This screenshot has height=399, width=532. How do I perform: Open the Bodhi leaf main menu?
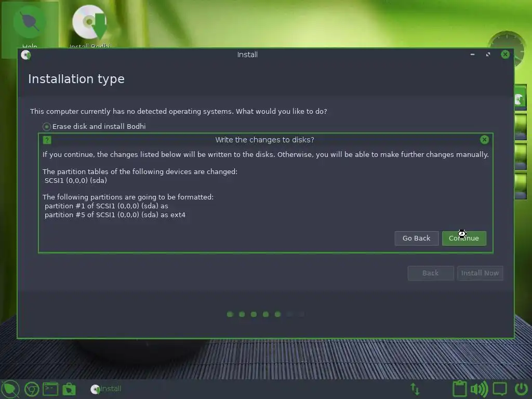click(x=10, y=389)
